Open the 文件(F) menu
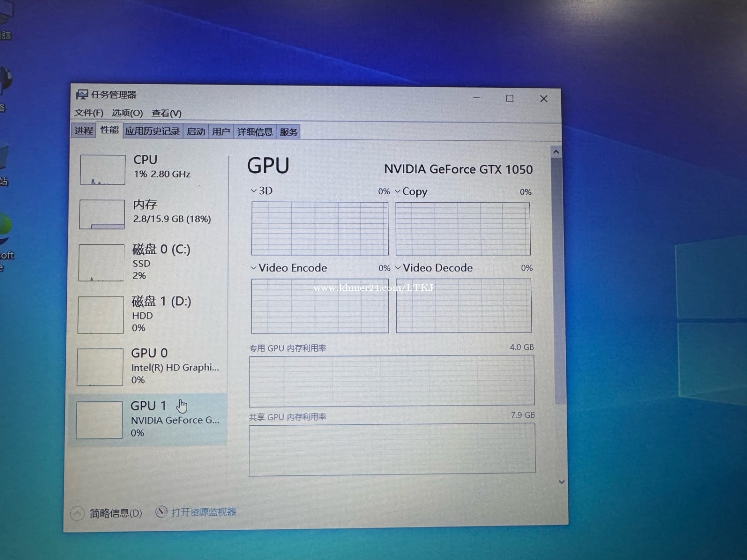747x560 pixels. click(x=89, y=113)
